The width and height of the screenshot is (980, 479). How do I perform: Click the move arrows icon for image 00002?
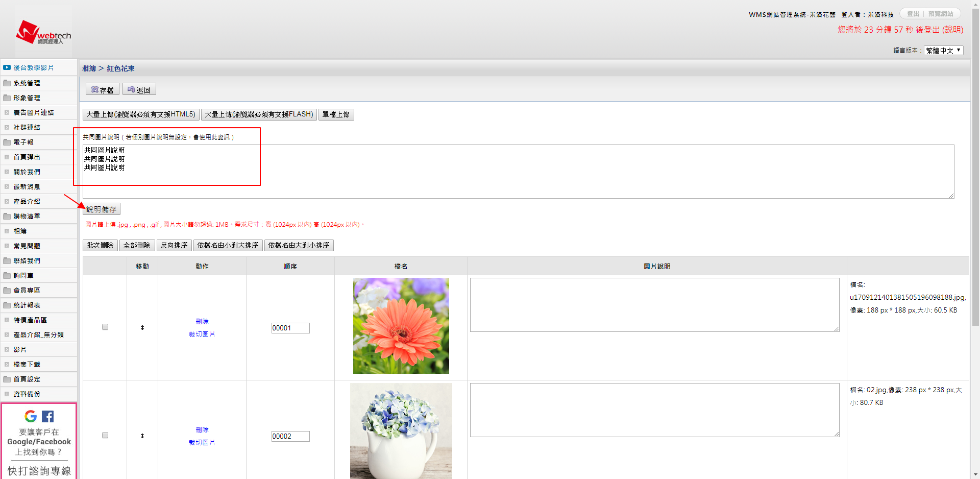142,436
